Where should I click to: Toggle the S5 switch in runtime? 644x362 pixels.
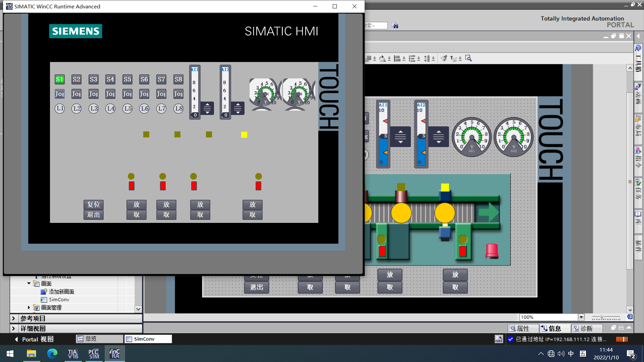click(x=127, y=79)
